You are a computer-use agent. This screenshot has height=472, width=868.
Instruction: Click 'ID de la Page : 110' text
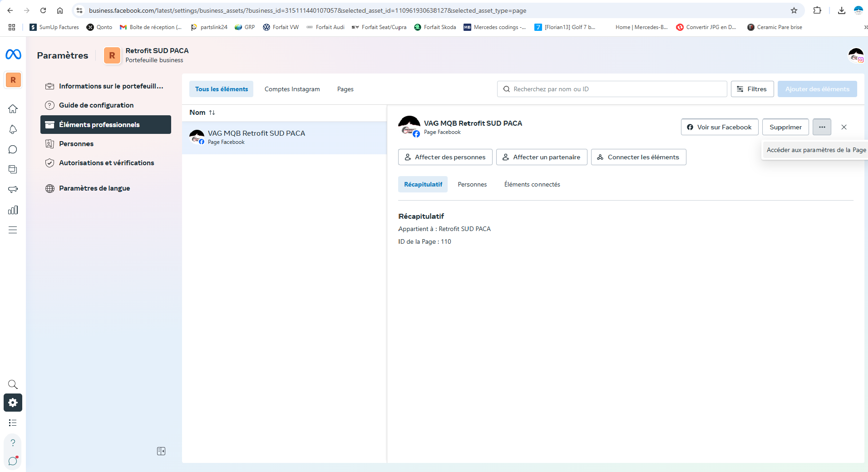pyautogui.click(x=424, y=241)
